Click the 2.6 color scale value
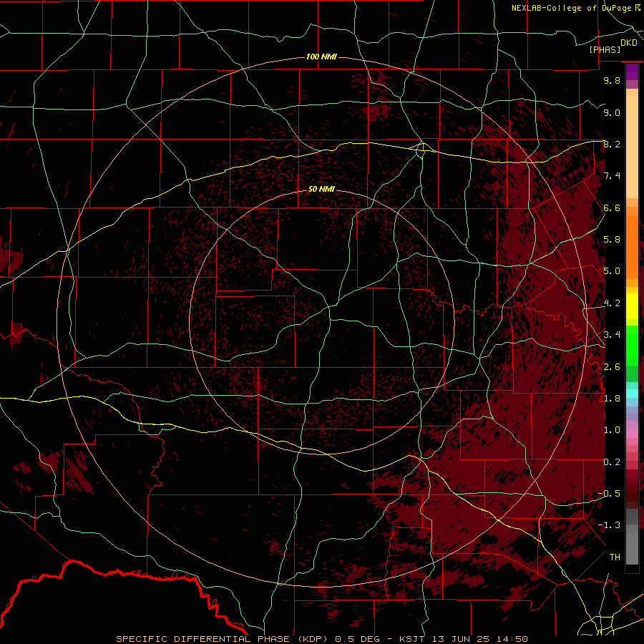 tap(612, 367)
